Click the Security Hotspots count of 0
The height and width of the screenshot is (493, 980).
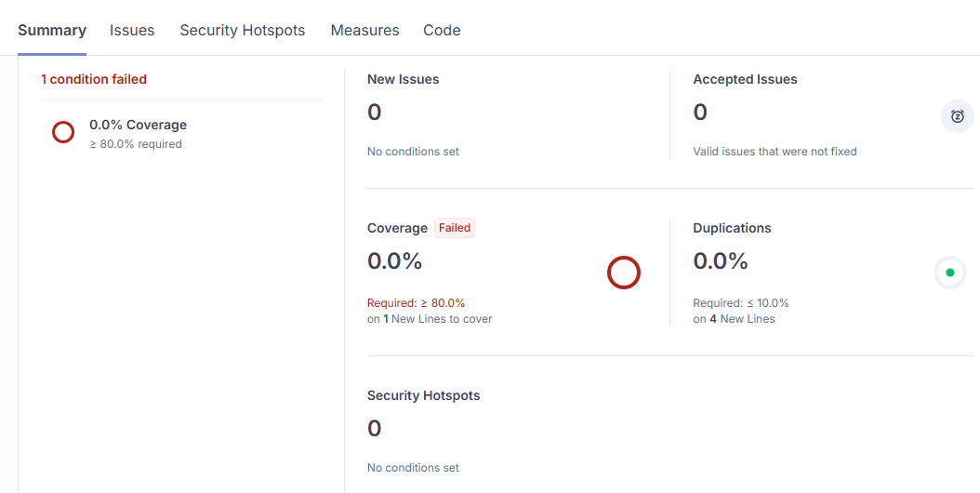coord(375,429)
